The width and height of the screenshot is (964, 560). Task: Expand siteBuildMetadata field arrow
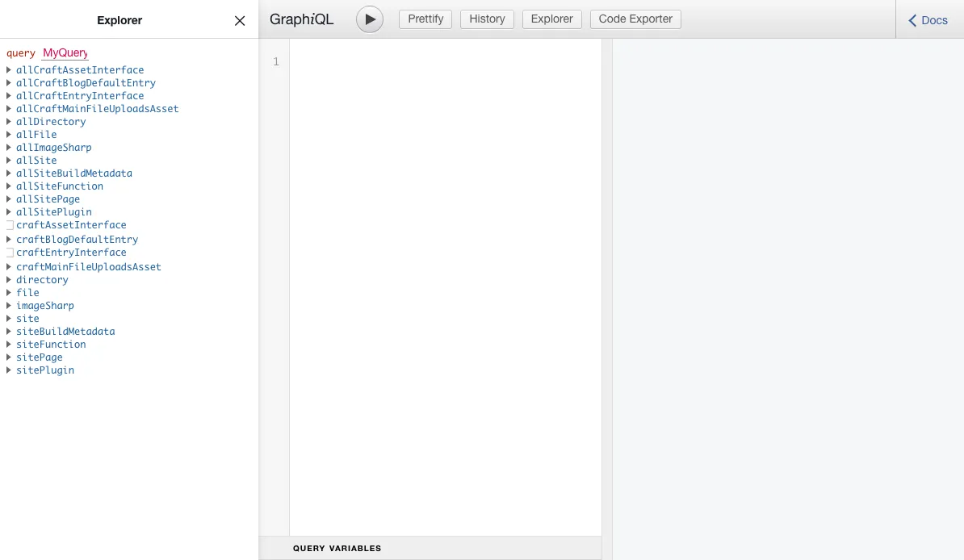click(9, 332)
